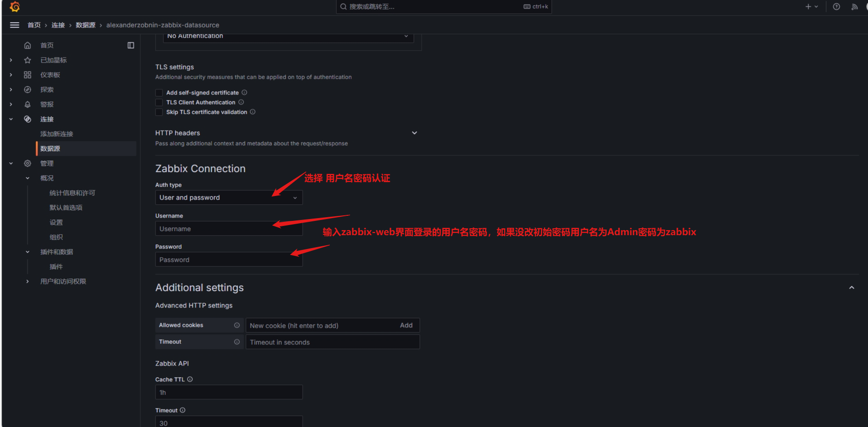This screenshot has width=868, height=427.
Task: Click the top search or jump-to box
Action: 444,6
